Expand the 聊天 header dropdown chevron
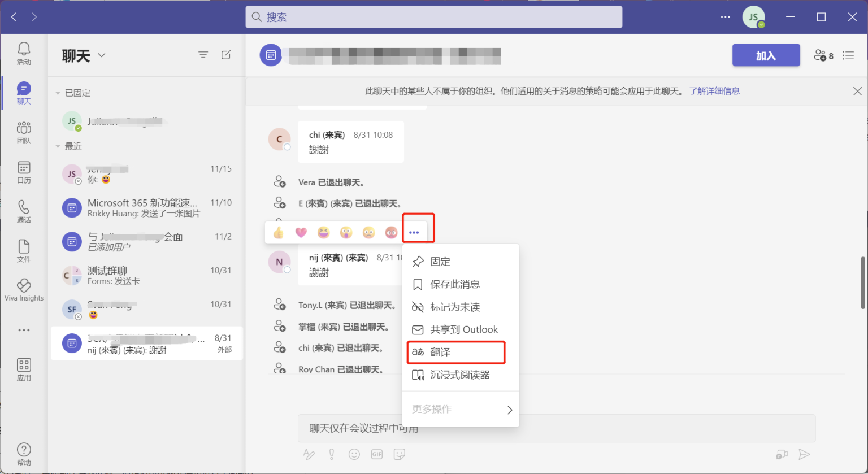Screen dimensions: 868x474 click(102, 55)
